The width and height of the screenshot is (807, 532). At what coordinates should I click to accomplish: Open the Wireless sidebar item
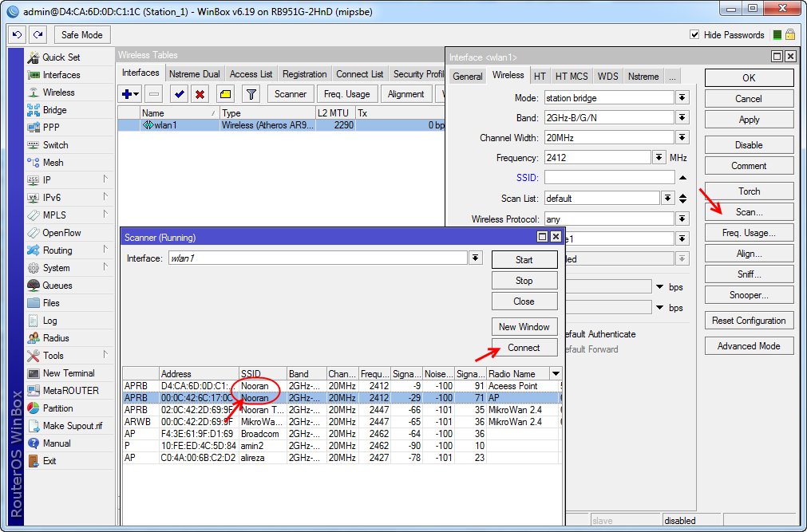point(59,93)
